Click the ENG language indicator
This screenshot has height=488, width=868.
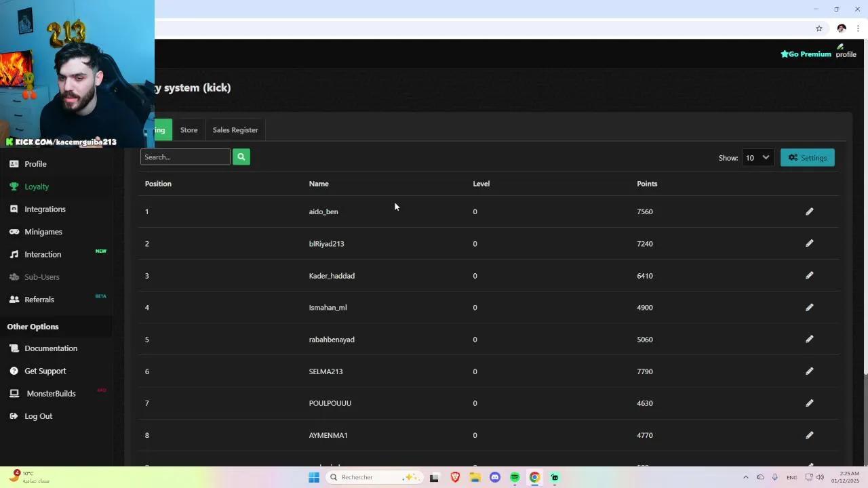[x=792, y=478]
